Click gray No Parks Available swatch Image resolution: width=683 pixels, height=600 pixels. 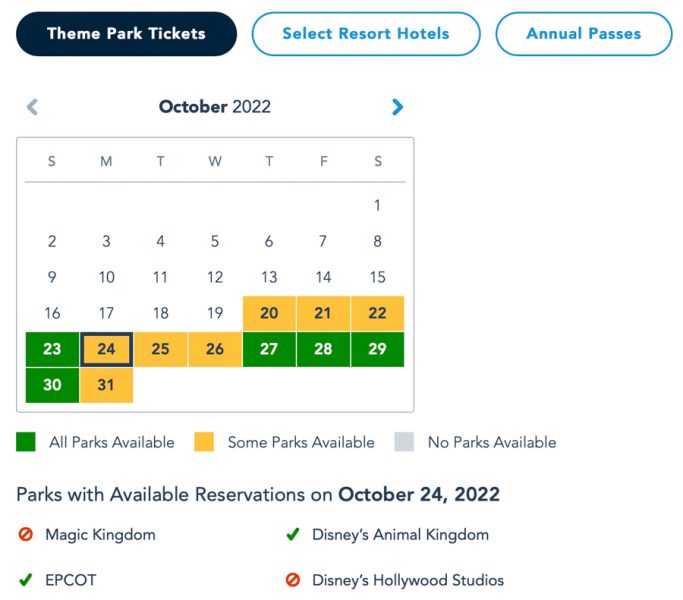click(404, 442)
